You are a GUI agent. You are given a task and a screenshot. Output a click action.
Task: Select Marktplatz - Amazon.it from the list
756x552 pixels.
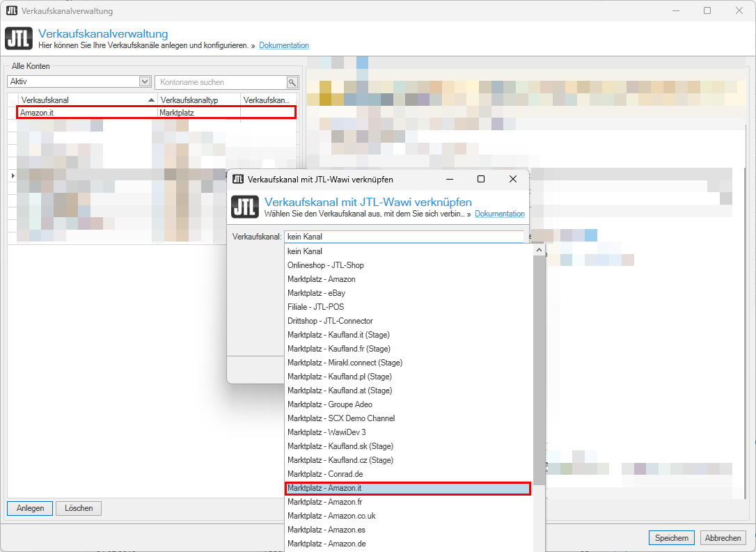[x=408, y=488]
